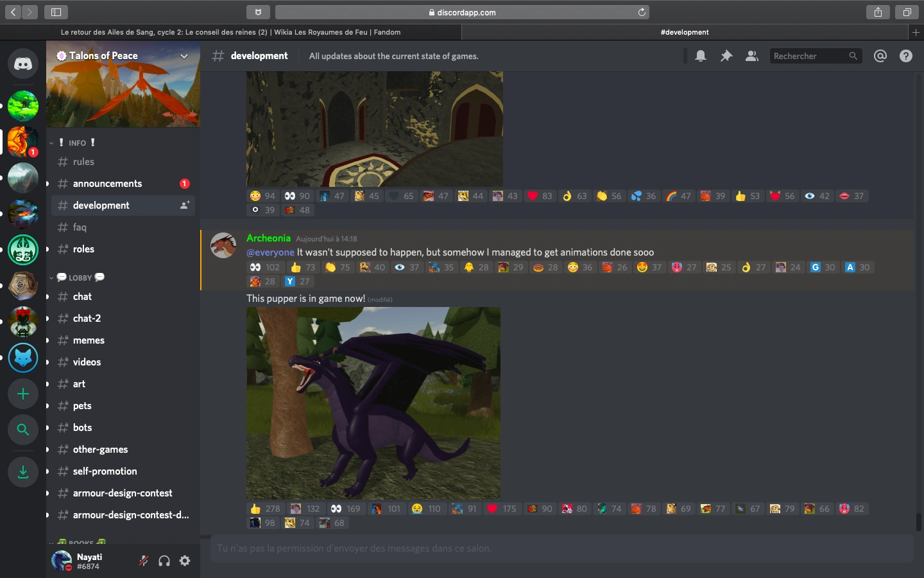Screen dimensions: 924x578
Task: Open the announcements channel
Action: click(107, 184)
